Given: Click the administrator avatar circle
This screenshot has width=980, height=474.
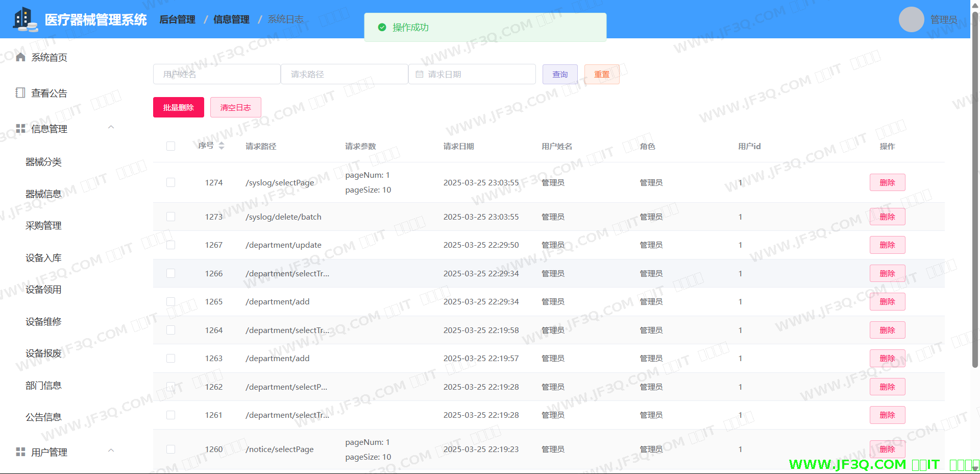Looking at the screenshot, I should pos(911,19).
